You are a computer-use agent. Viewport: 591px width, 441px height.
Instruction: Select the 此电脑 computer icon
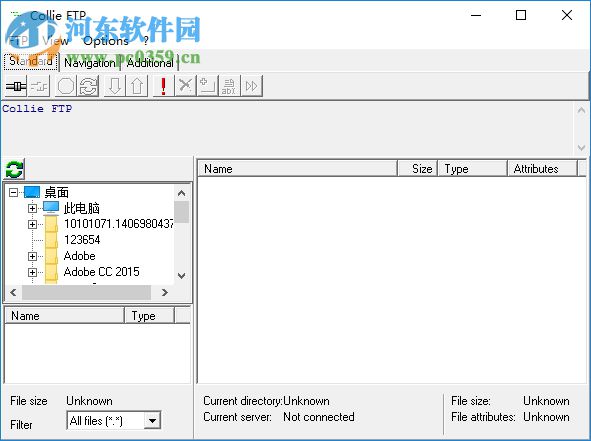point(51,208)
